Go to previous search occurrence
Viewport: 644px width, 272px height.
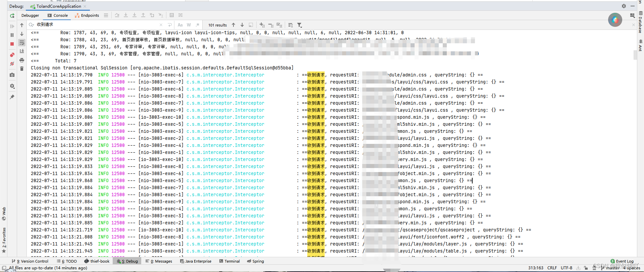(233, 25)
